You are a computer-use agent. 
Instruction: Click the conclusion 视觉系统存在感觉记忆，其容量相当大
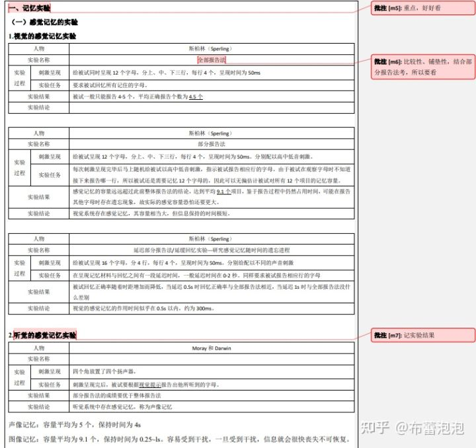(151, 213)
